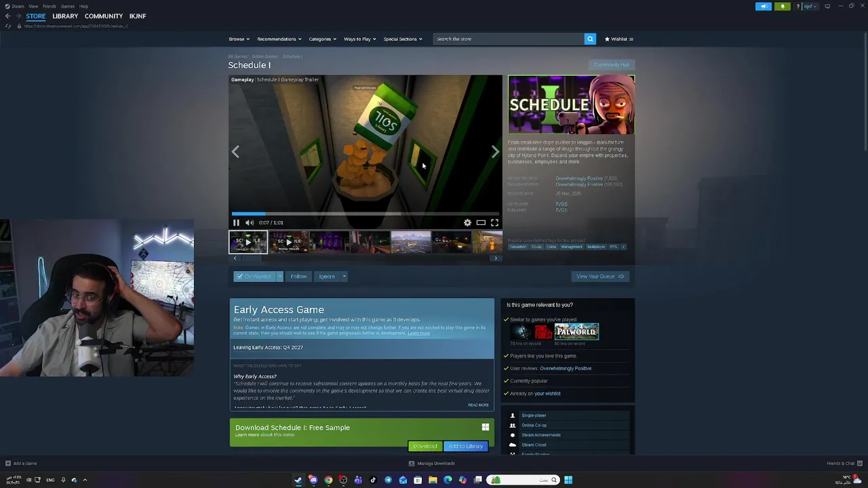
Task: Expand the Ways to Play menu
Action: 359,39
